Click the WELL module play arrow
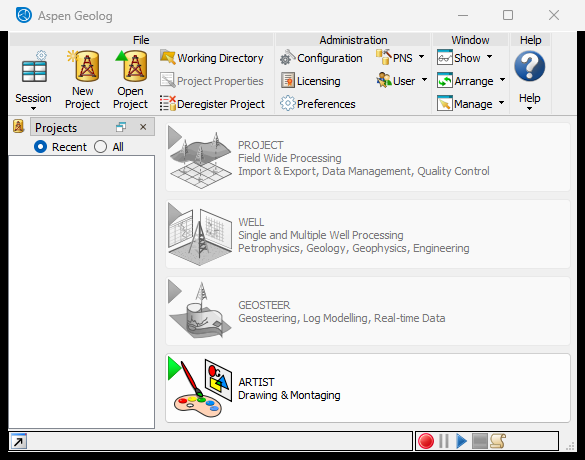Image resolution: width=585 pixels, height=460 pixels. pyautogui.click(x=174, y=215)
